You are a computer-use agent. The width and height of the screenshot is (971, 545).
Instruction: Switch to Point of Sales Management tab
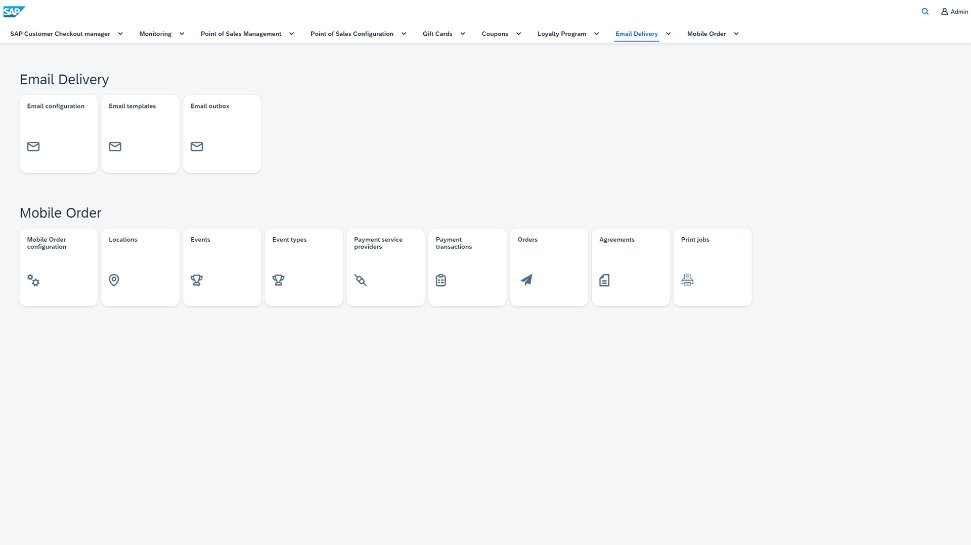[240, 34]
